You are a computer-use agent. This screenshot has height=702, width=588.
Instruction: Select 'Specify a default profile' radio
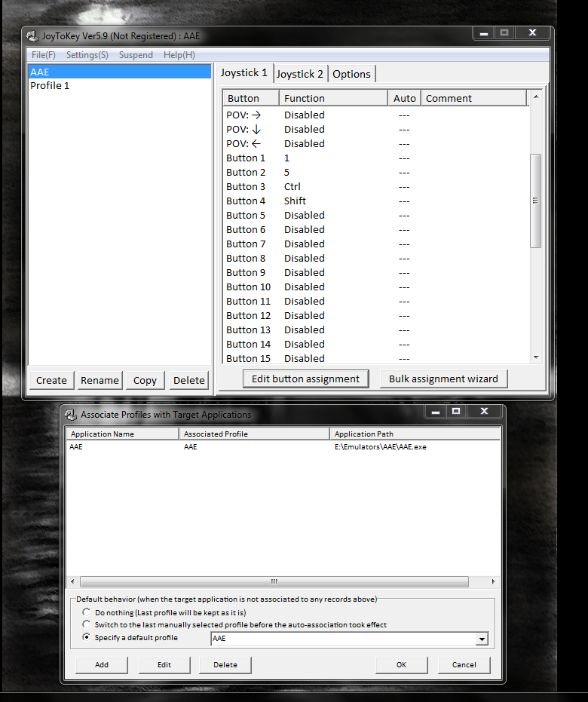(86, 637)
